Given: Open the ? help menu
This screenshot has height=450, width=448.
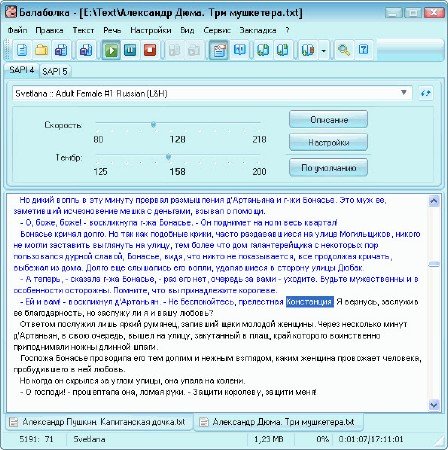Looking at the screenshot, I should point(287,30).
